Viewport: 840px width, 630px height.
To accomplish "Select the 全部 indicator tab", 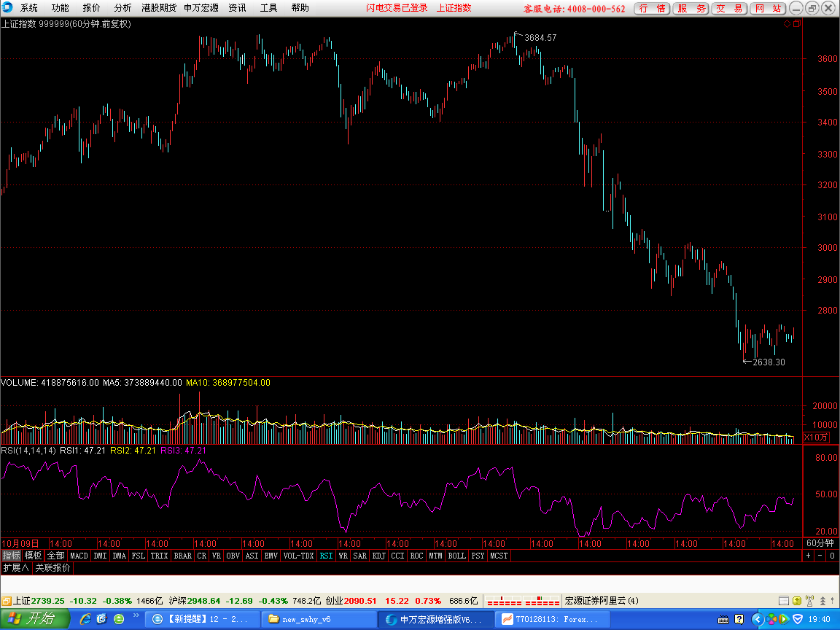I will click(55, 556).
